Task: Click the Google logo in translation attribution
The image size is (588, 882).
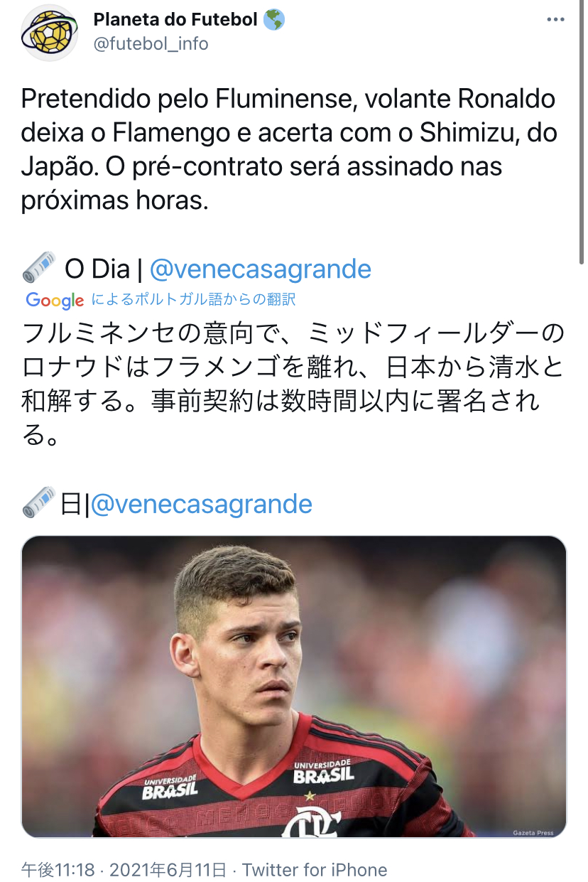Action: [x=55, y=300]
